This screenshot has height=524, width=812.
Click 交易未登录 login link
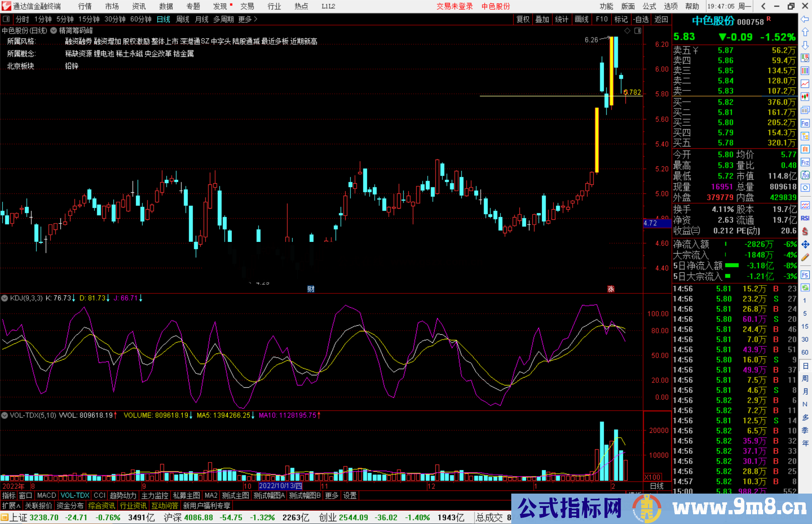pyautogui.click(x=454, y=6)
